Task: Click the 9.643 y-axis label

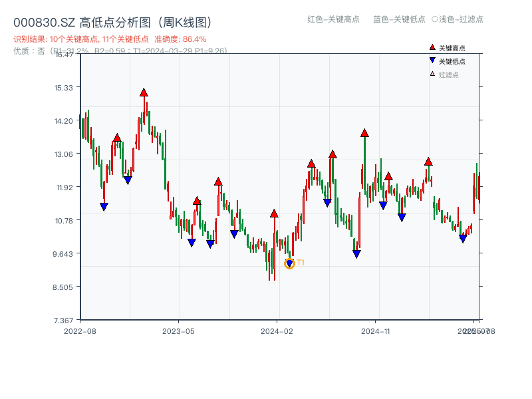Action: pyautogui.click(x=63, y=254)
